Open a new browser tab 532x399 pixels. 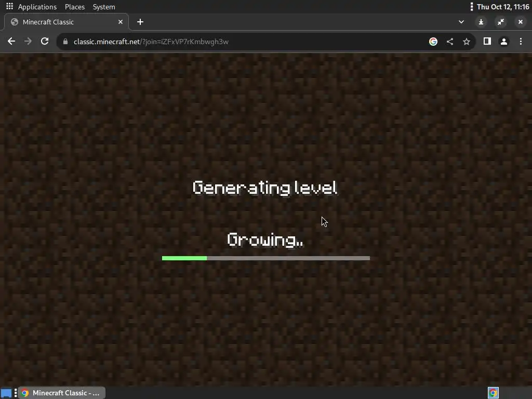click(x=140, y=22)
